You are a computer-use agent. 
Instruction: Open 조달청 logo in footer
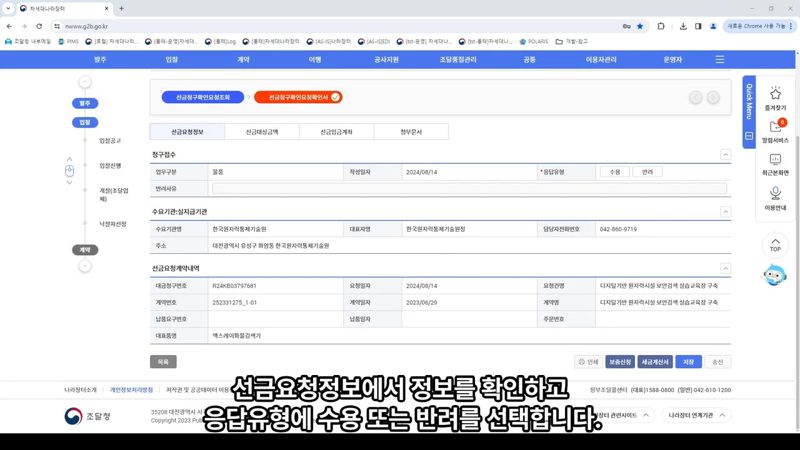coord(87,416)
